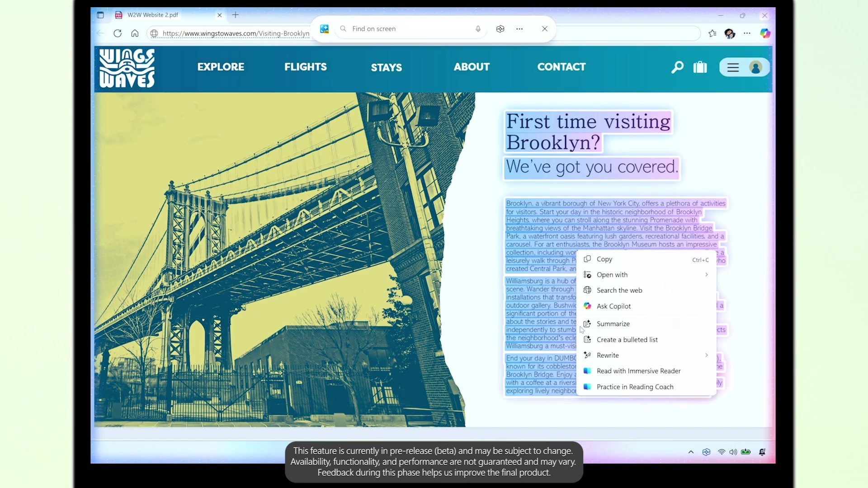Choose Ask Copilot in context menu
The height and width of the screenshot is (488, 868).
pos(646,306)
